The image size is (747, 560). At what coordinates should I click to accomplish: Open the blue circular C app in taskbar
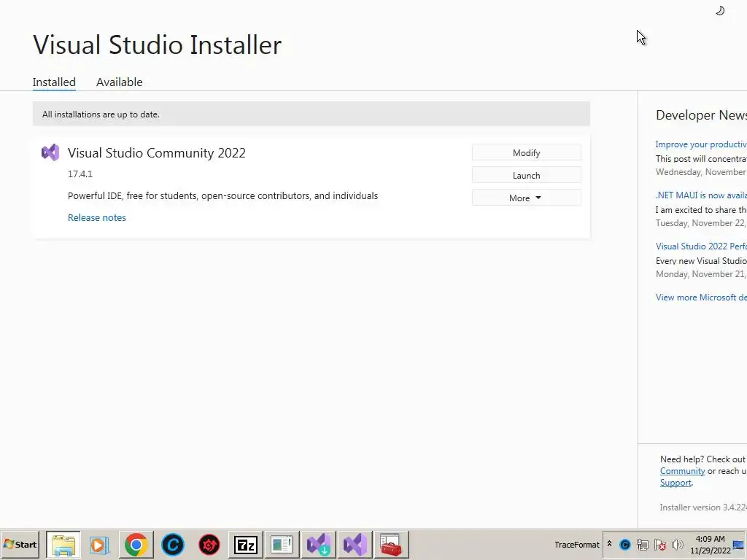(172, 544)
